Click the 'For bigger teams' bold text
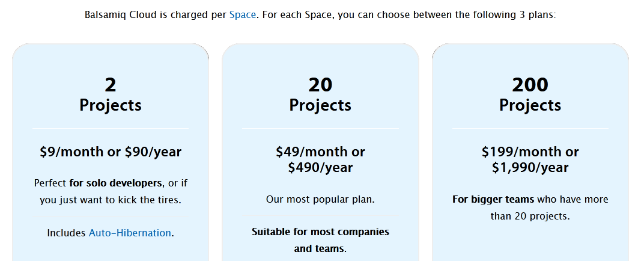The width and height of the screenshot is (644, 261). [493, 200]
